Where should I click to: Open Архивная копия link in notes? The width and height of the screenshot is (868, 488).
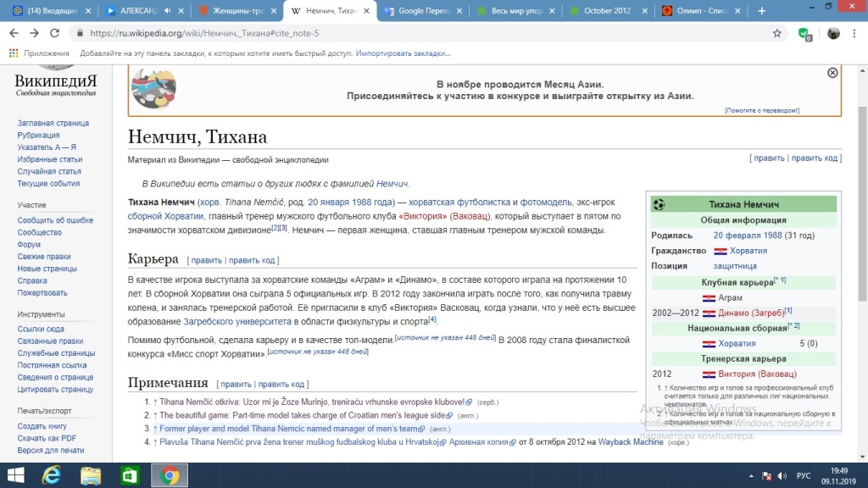478,442
